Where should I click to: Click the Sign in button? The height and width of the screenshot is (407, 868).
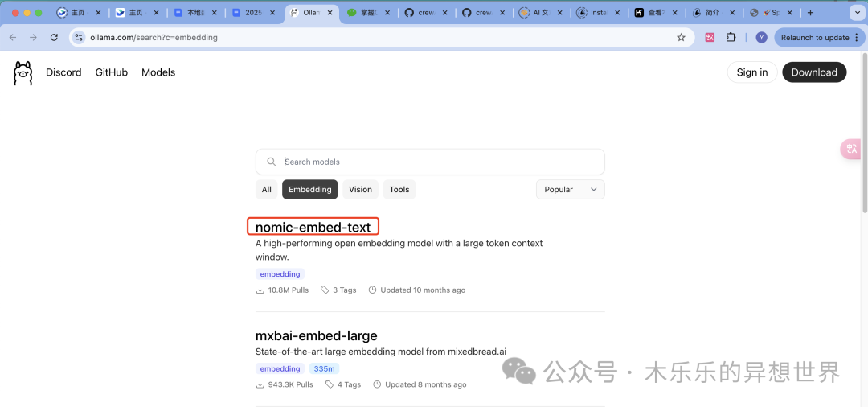point(752,72)
